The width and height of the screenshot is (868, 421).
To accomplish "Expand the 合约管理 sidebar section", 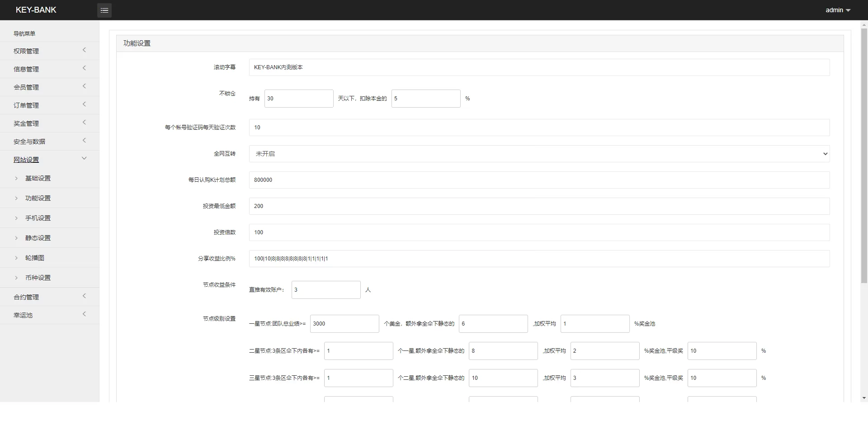I will coord(50,297).
